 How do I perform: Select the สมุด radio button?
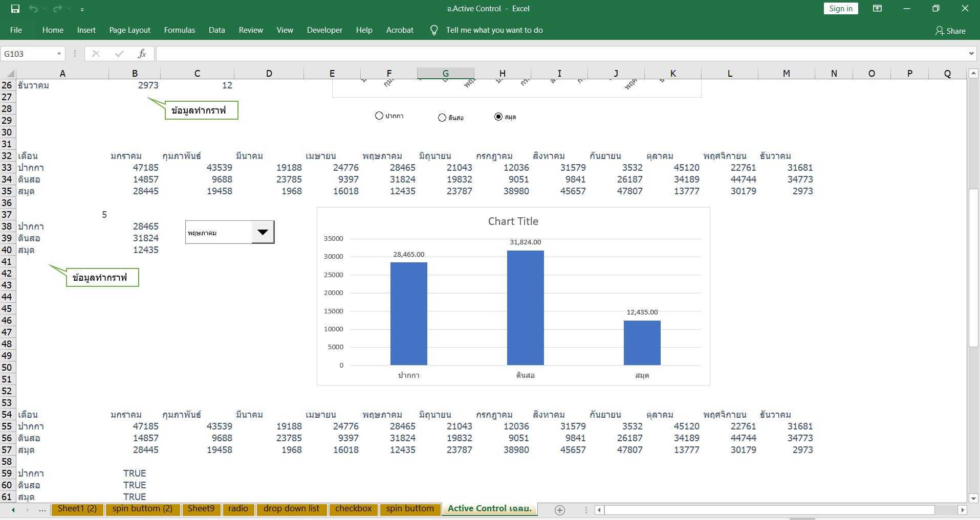[498, 117]
